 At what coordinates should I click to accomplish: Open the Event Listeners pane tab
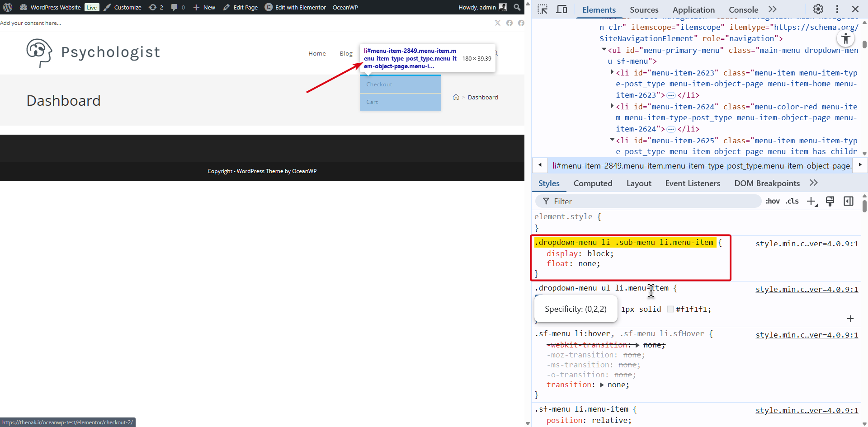coord(693,183)
